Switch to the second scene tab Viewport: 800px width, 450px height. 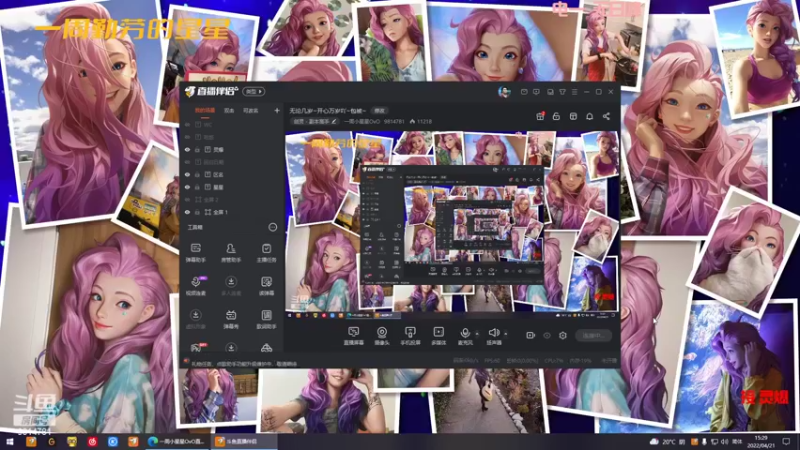[229, 110]
